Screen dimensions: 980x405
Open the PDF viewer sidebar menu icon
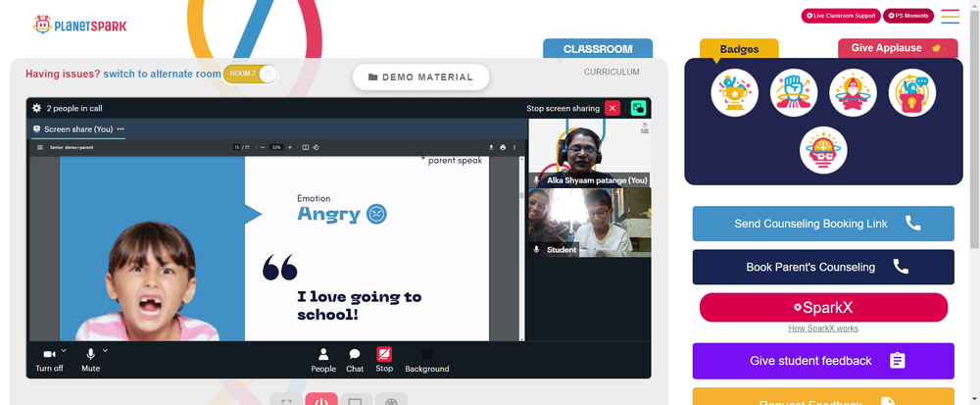40,147
